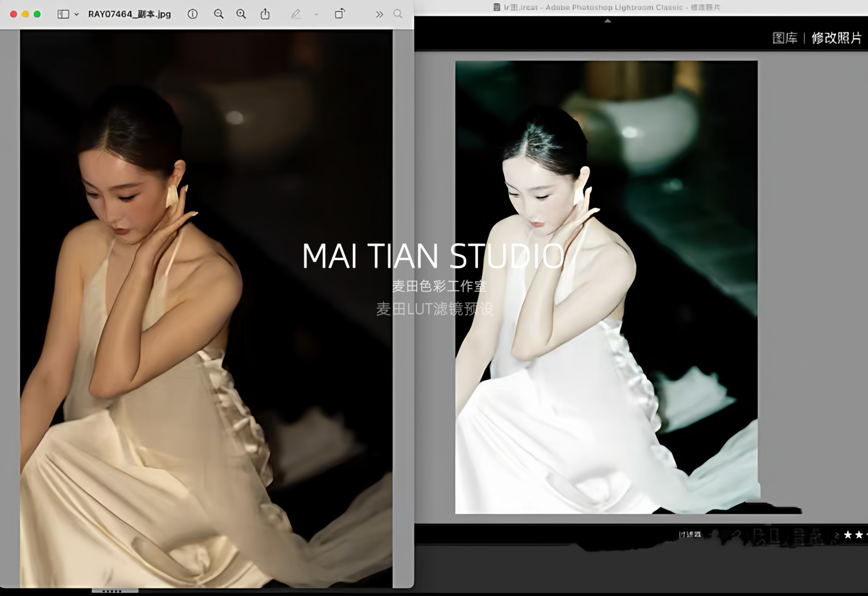Screen dimensions: 868x596
Task: Show image info inspector in Preview
Action: [192, 14]
